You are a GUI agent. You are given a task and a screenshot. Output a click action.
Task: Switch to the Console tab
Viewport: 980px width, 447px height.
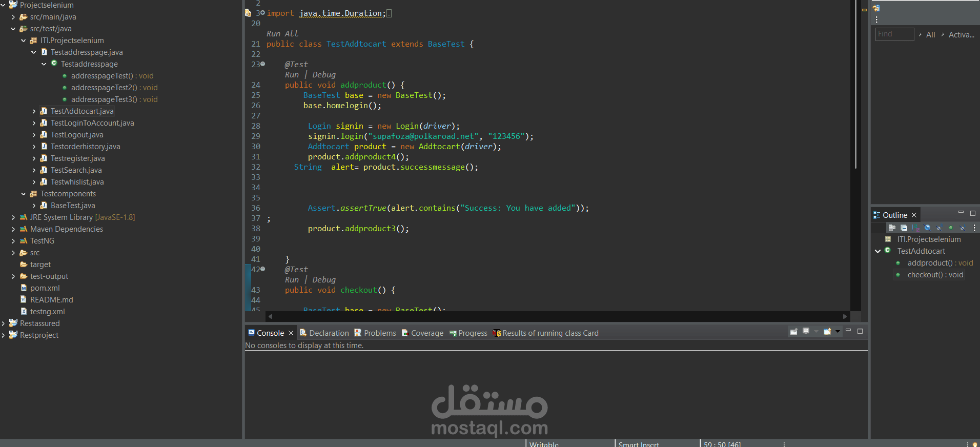pos(270,333)
